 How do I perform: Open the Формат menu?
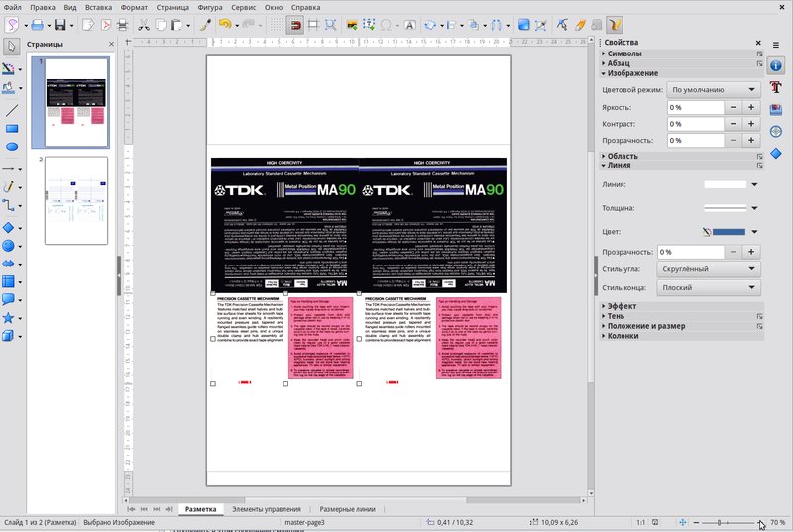tap(134, 7)
